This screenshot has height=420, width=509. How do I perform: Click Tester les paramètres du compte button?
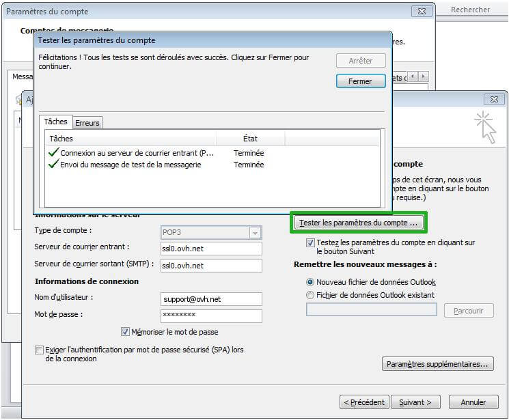[359, 223]
